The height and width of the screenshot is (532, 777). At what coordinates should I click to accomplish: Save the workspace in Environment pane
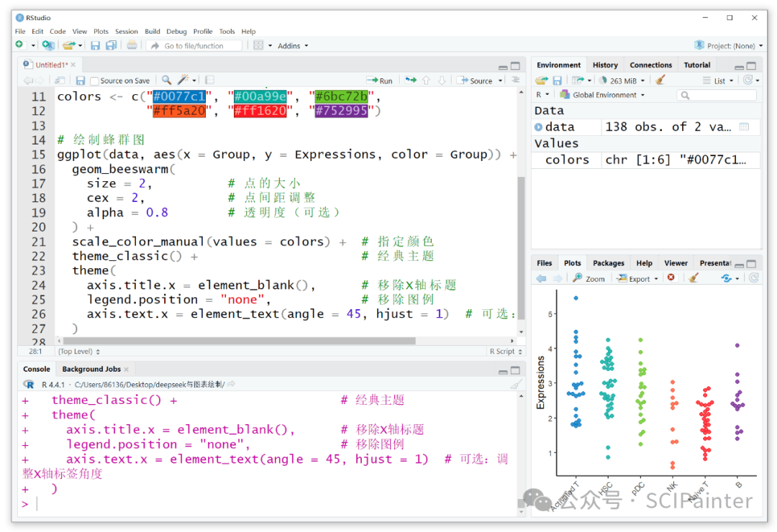(x=558, y=81)
